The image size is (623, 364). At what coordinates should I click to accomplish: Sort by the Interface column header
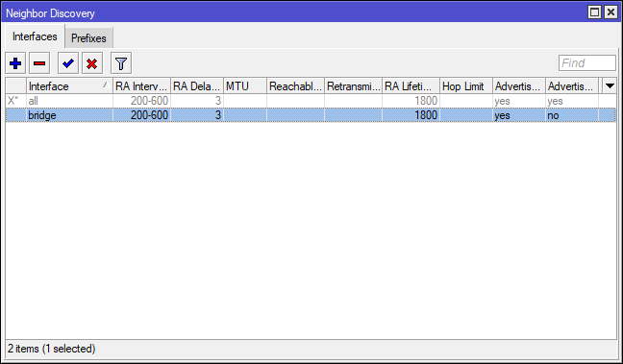click(x=69, y=86)
